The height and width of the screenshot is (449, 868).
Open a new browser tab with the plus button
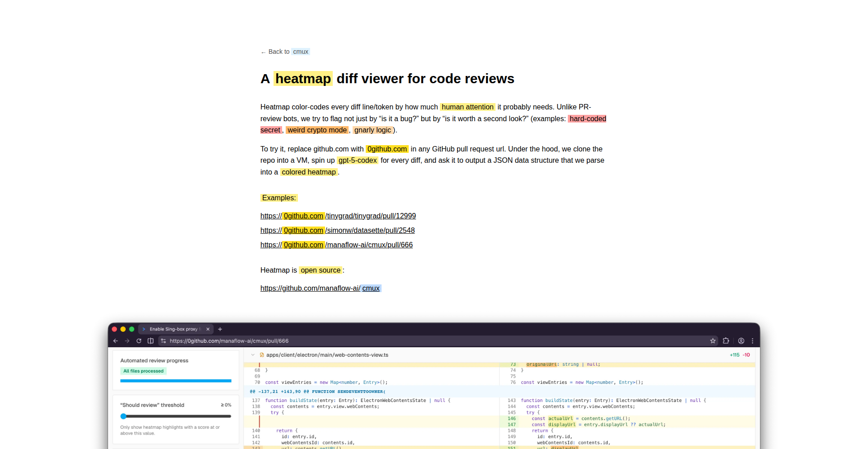point(220,329)
